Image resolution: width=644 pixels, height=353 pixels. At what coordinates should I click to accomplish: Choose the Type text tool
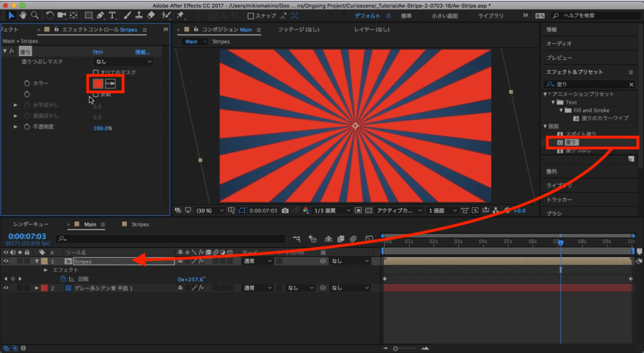tap(113, 15)
